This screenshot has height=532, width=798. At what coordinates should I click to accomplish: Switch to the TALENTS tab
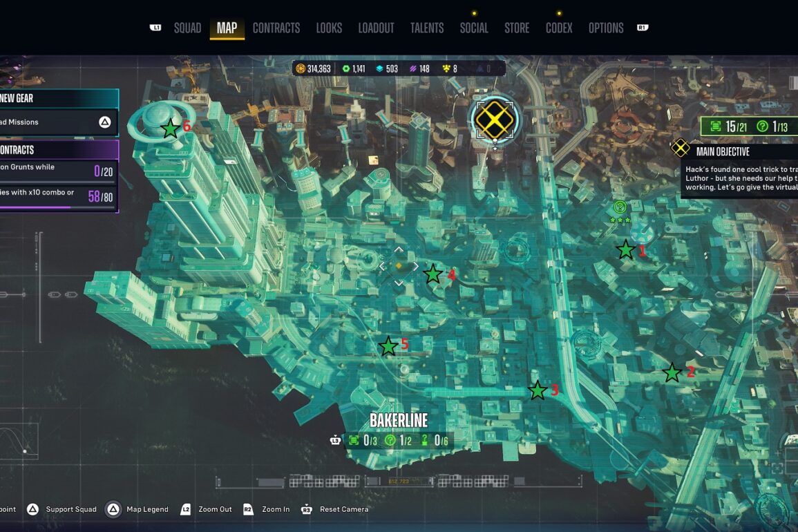427,28
